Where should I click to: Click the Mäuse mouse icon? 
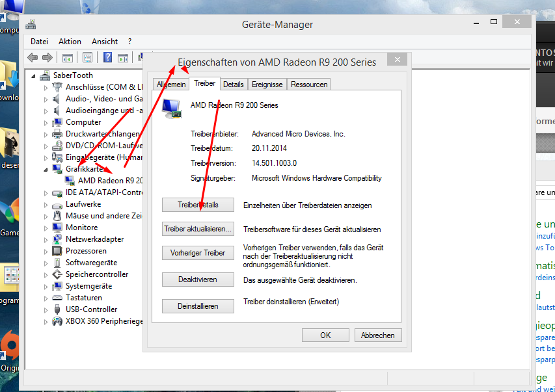click(57, 216)
